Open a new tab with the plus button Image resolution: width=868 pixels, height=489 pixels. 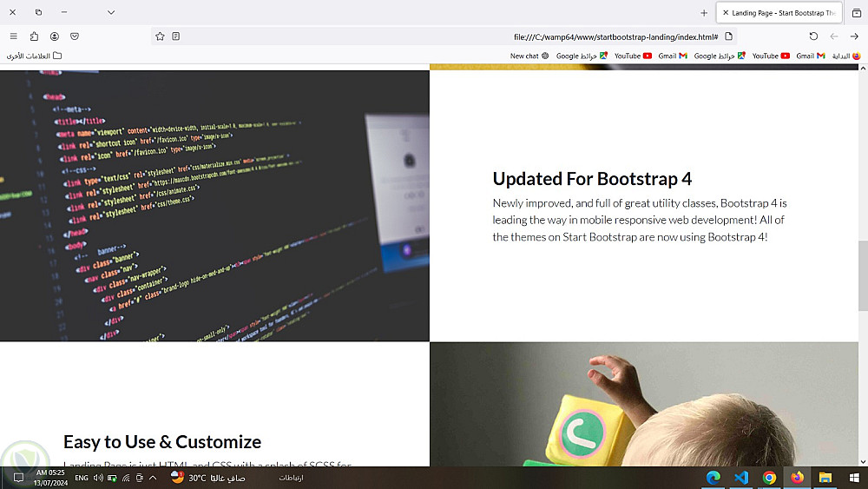[x=704, y=13]
